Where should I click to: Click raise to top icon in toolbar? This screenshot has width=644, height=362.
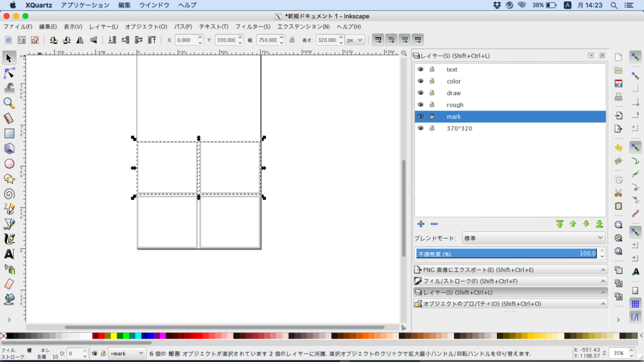[152, 40]
